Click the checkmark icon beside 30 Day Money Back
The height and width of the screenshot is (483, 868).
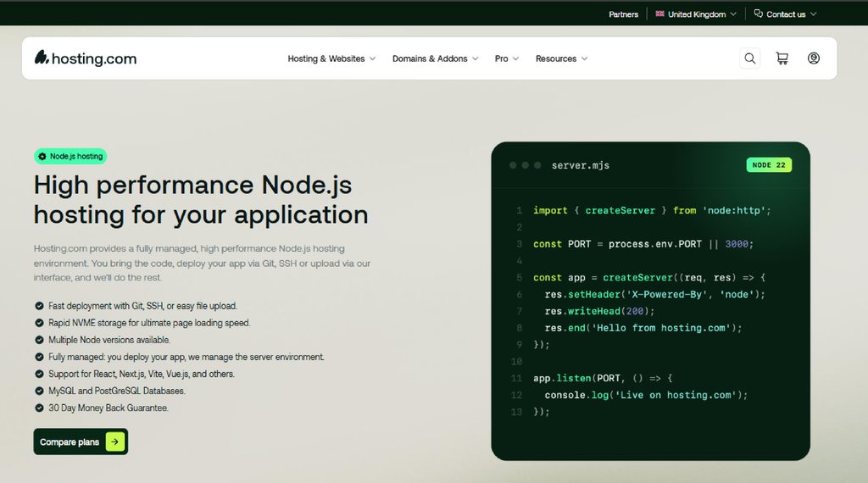39,408
